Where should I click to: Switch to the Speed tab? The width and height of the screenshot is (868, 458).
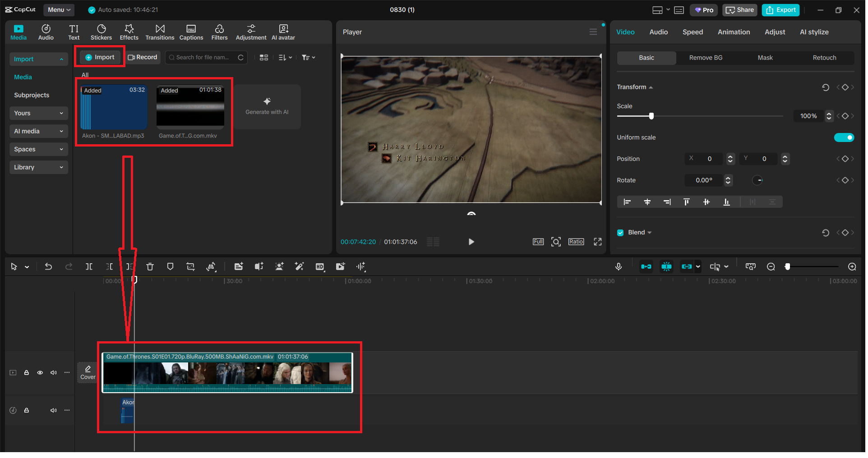[x=693, y=32]
